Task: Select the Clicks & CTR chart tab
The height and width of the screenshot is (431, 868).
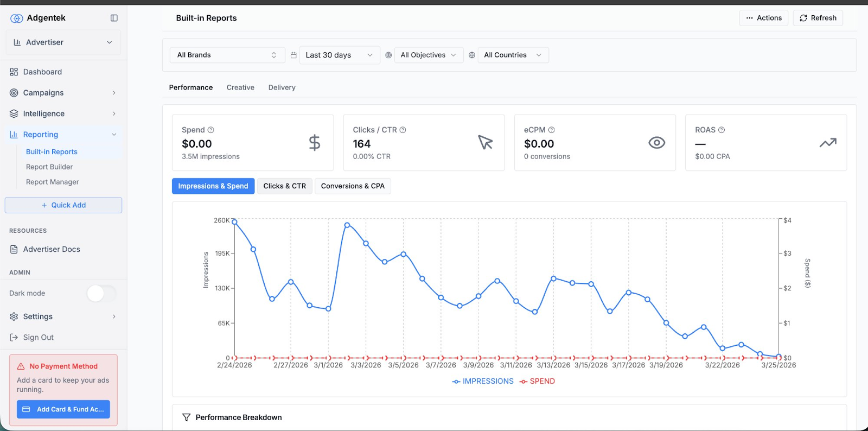Action: 284,186
